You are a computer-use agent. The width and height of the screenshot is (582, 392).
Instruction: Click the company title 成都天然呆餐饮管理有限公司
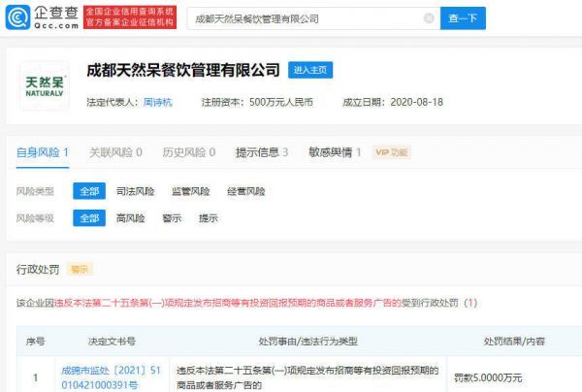click(x=183, y=70)
